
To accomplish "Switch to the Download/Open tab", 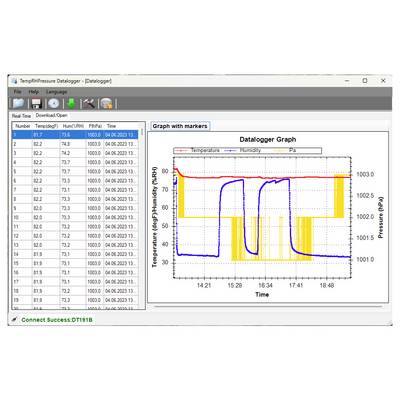I will coord(51,115).
